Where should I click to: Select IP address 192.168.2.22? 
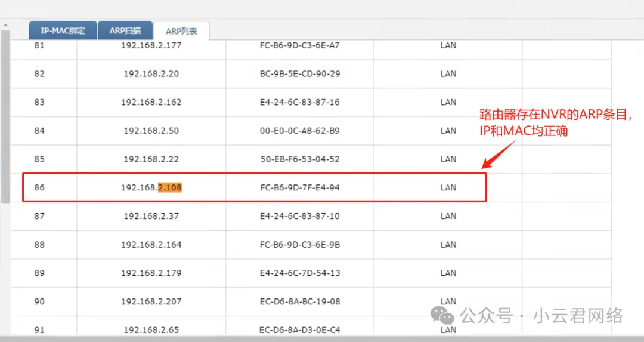pos(151,159)
